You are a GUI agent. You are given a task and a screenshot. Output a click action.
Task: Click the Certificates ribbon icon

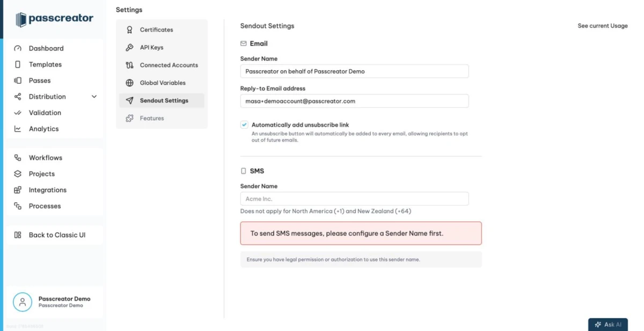(129, 30)
